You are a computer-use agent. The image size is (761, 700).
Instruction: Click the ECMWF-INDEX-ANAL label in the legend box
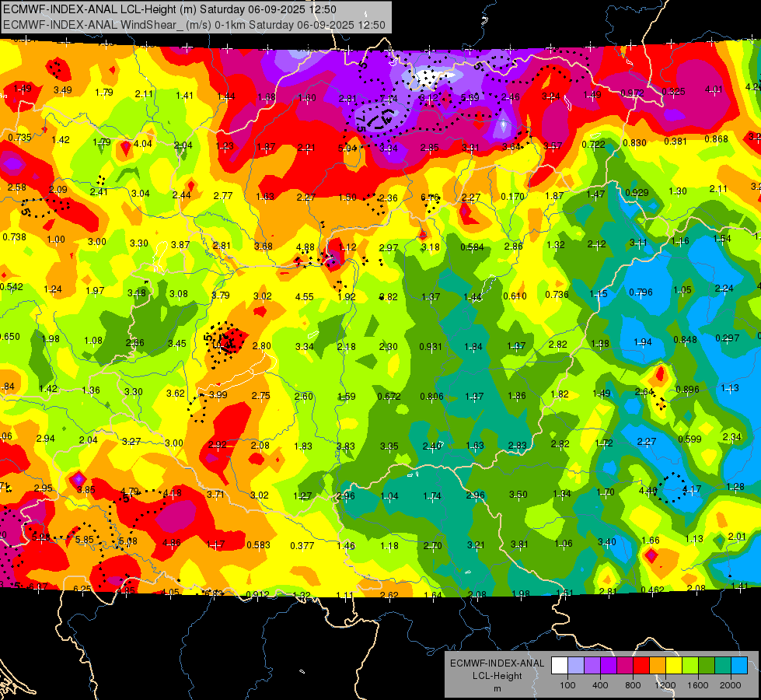(x=497, y=663)
